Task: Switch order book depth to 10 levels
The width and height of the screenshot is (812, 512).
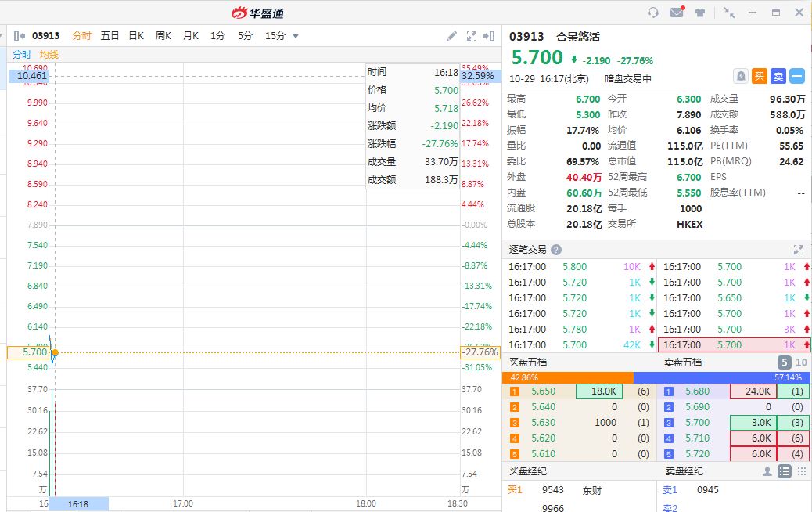Action: click(801, 362)
